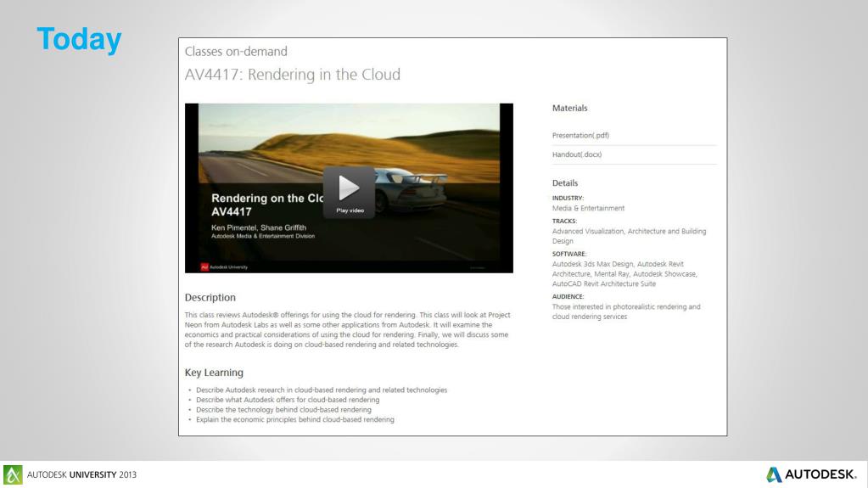Click the 'SOFTWARE:' label
The height and width of the screenshot is (488, 868).
click(569, 254)
